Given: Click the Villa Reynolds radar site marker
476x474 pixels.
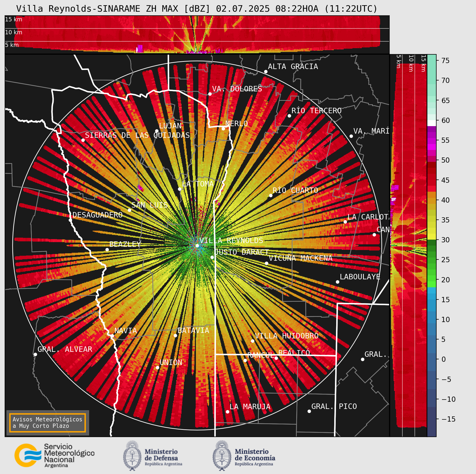Looking at the screenshot, I should [197, 246].
